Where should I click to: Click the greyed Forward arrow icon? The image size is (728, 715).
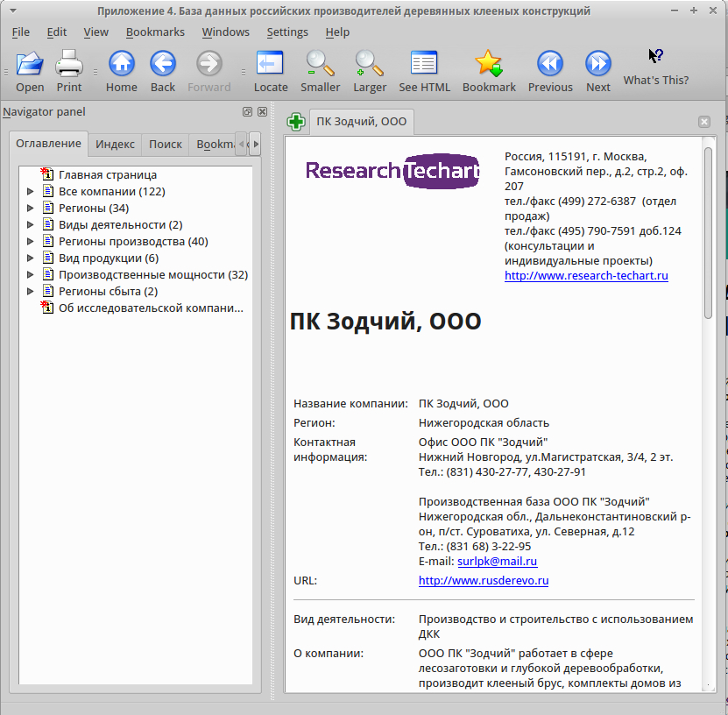point(209,64)
